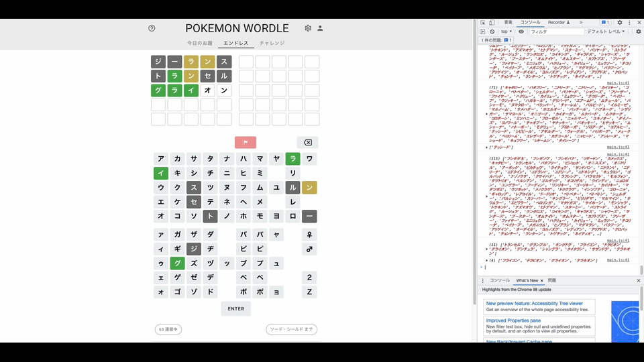644x362 pixels.
Task: Open the top context dropdown
Action: click(x=506, y=32)
